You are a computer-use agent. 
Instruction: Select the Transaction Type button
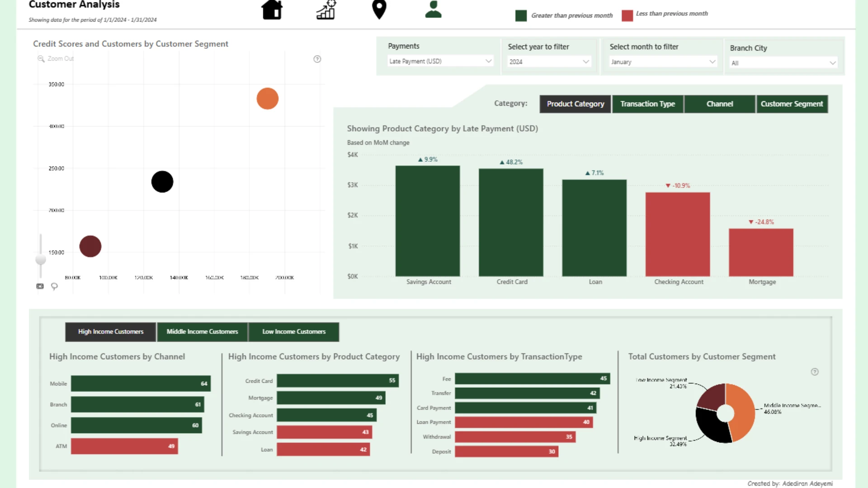[x=647, y=104]
